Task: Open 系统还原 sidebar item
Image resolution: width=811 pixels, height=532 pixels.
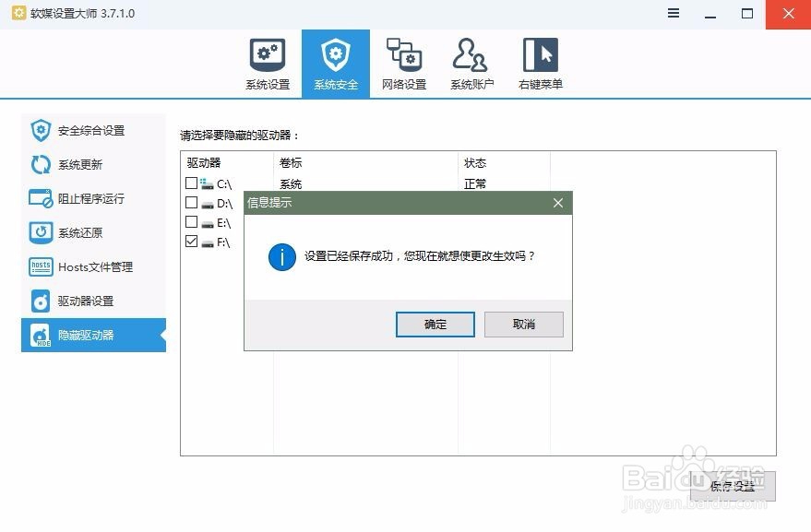Action: click(93, 232)
